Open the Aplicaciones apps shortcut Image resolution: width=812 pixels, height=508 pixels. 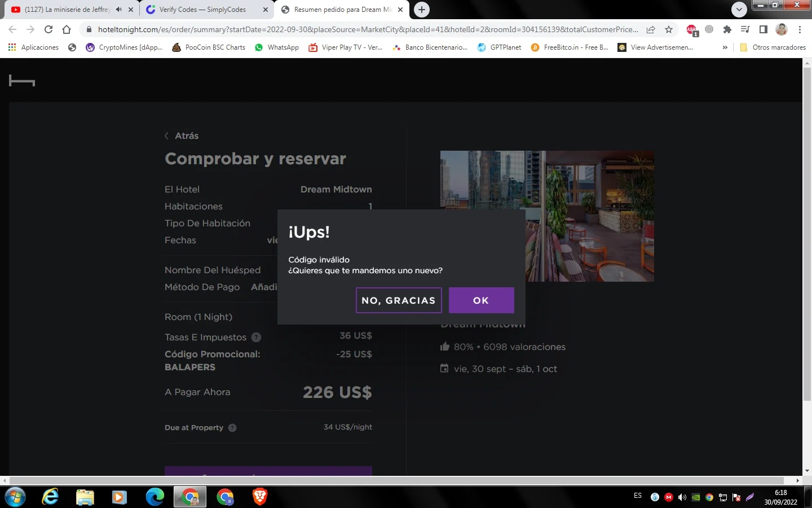[x=33, y=47]
